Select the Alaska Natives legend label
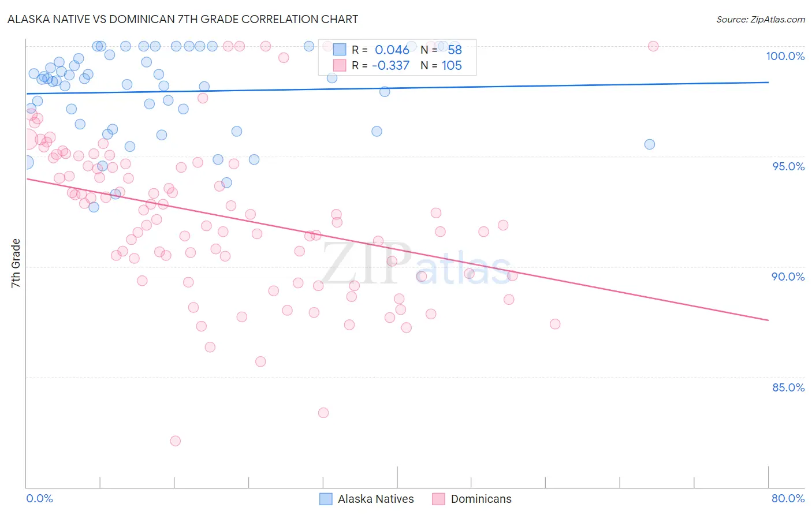The width and height of the screenshot is (812, 515). (x=376, y=499)
